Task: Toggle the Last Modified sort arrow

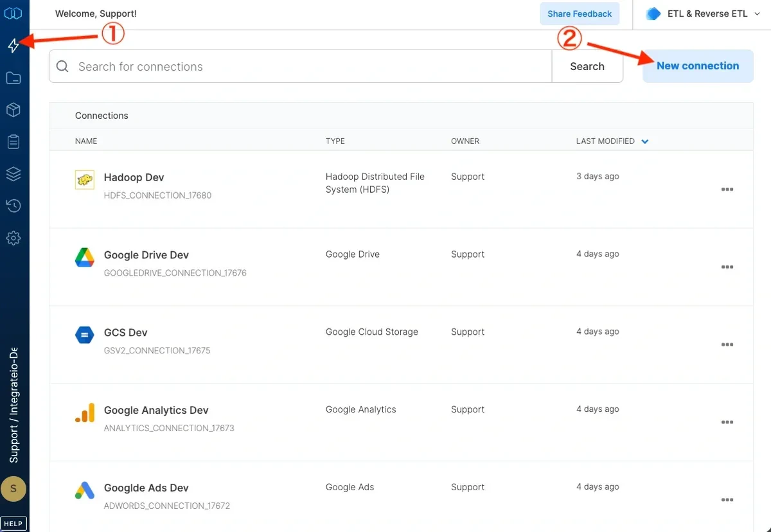Action: [645, 141]
